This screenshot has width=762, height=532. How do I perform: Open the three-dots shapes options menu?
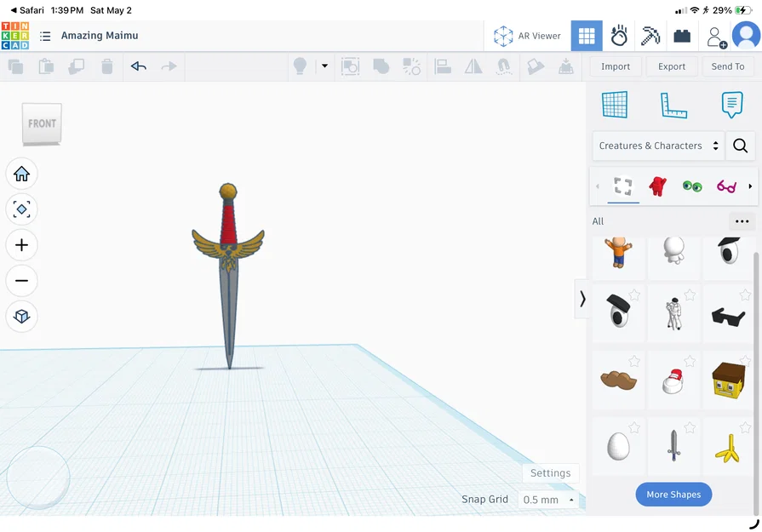742,221
